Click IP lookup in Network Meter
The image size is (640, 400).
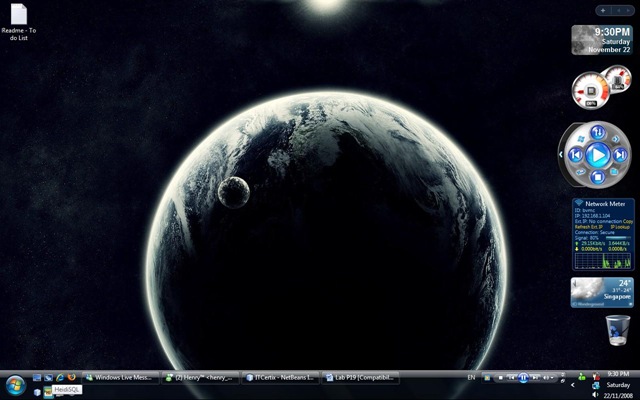(620, 227)
